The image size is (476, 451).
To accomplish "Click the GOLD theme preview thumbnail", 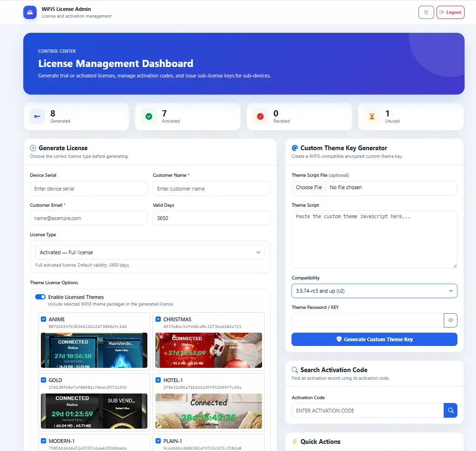I will 94,411.
